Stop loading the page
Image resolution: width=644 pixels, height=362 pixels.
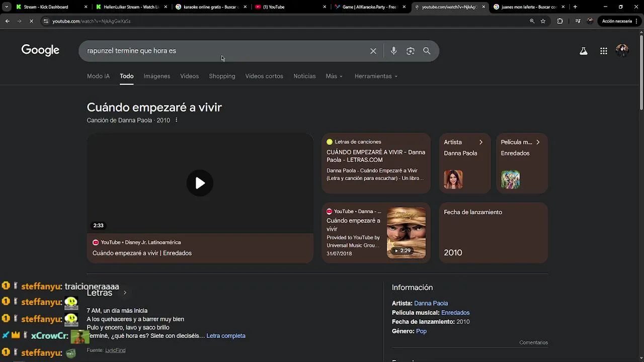(31, 21)
